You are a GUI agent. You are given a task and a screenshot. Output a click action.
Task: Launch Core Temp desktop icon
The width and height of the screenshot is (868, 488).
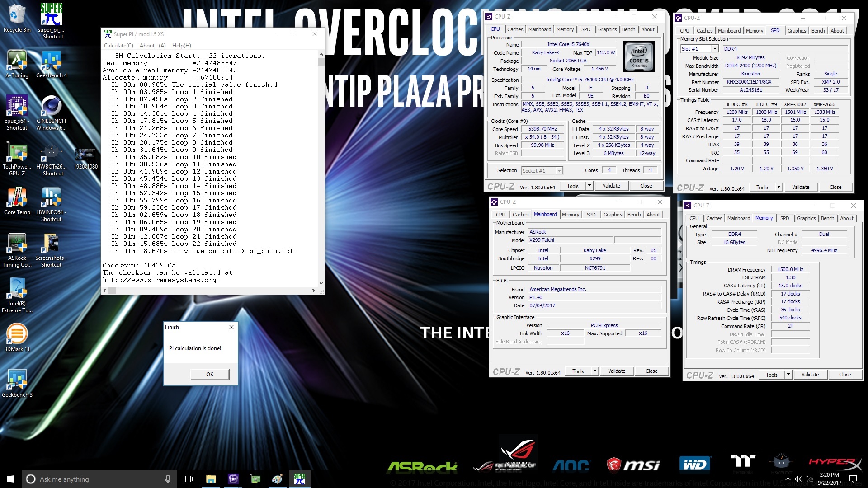(x=17, y=201)
